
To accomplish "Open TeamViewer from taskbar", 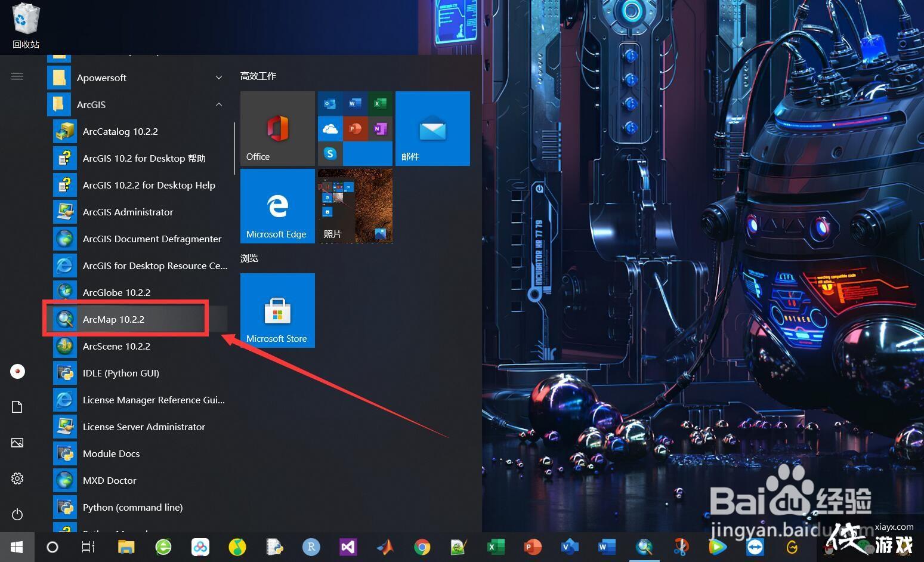I will pos(755,547).
